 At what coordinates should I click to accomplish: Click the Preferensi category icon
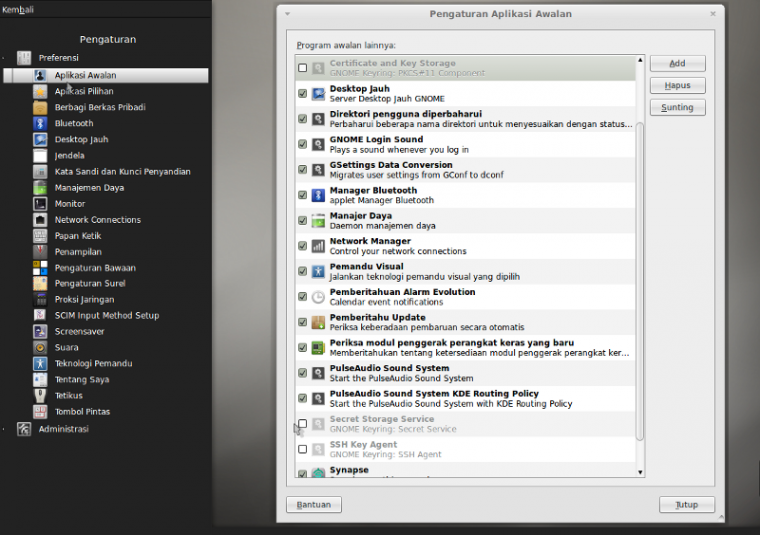tap(24, 58)
